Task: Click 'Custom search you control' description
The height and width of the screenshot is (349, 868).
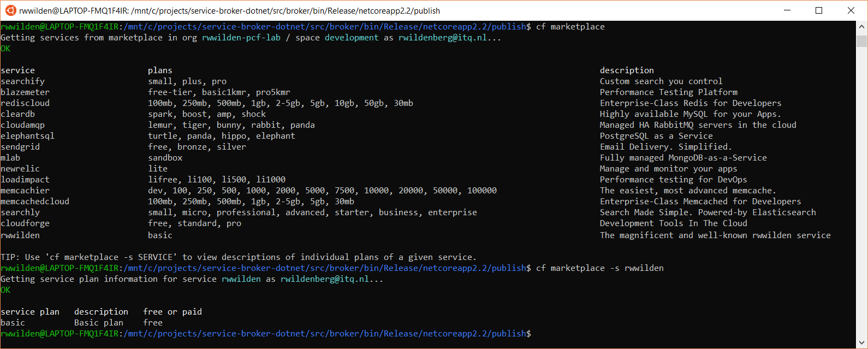Action: tap(661, 81)
